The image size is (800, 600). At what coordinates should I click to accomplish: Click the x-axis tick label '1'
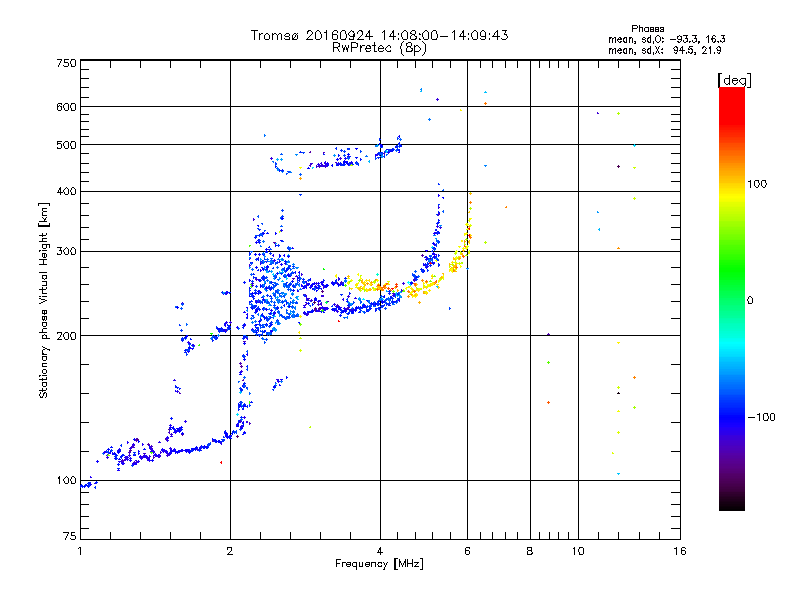coord(80,551)
